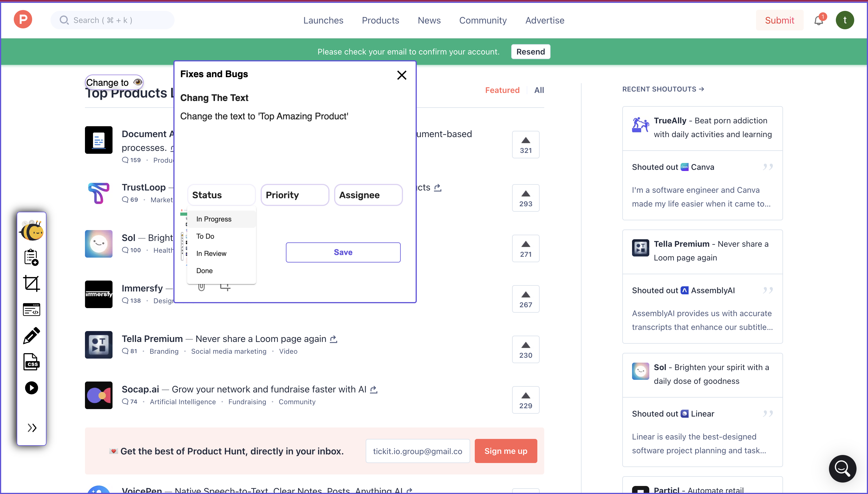Click the TrustLoop logo thumbnail

pyautogui.click(x=98, y=193)
